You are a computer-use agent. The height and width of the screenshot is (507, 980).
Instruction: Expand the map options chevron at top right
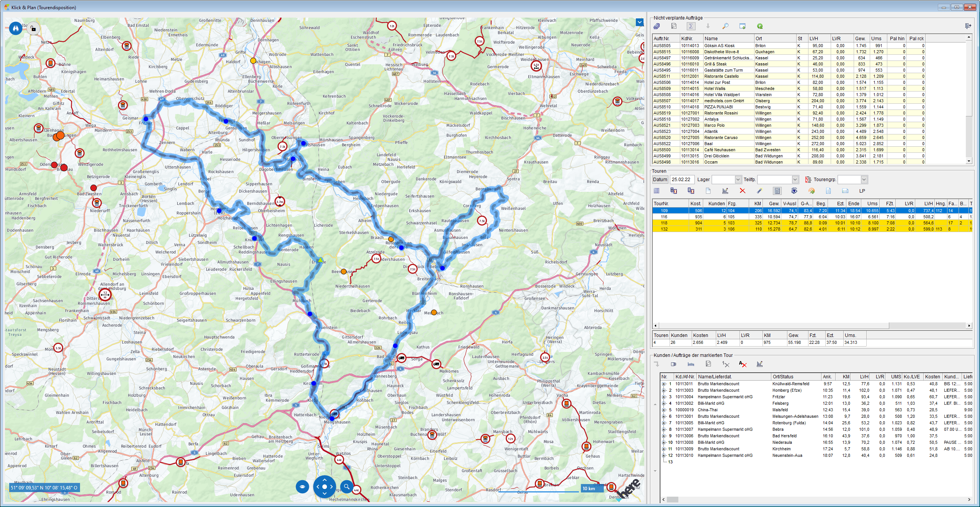pos(640,22)
